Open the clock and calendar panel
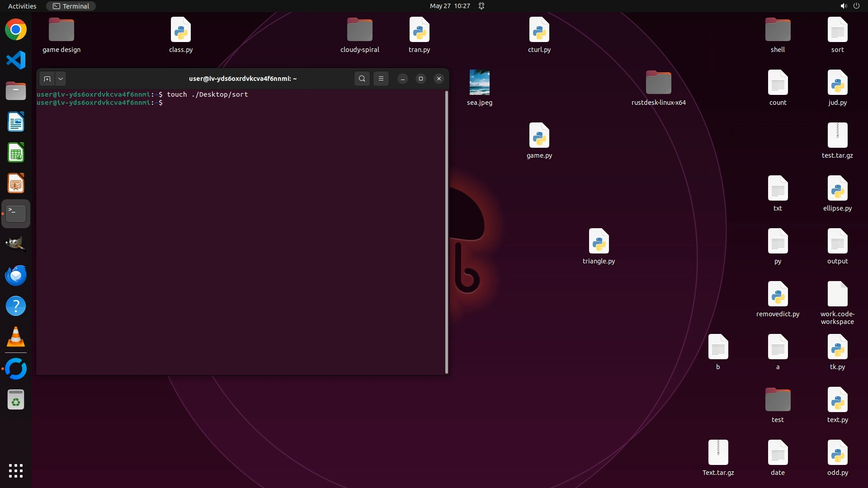 449,6
